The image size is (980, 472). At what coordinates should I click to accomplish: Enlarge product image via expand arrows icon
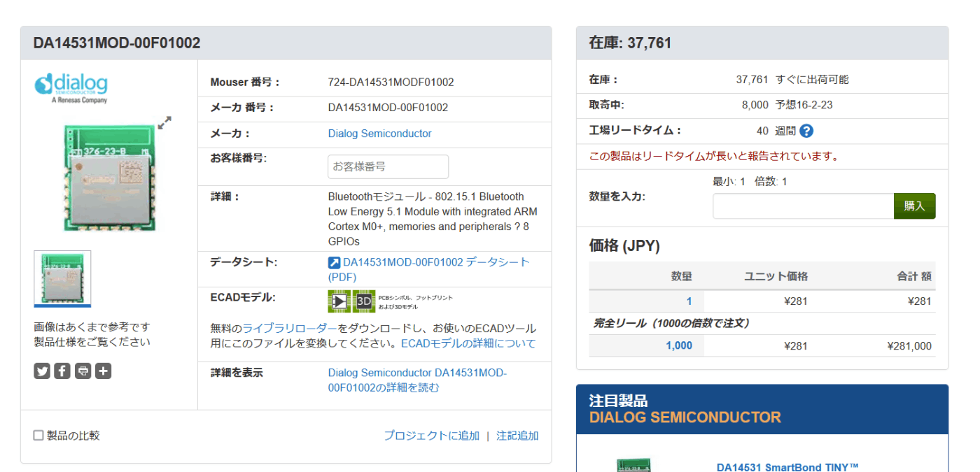(164, 123)
